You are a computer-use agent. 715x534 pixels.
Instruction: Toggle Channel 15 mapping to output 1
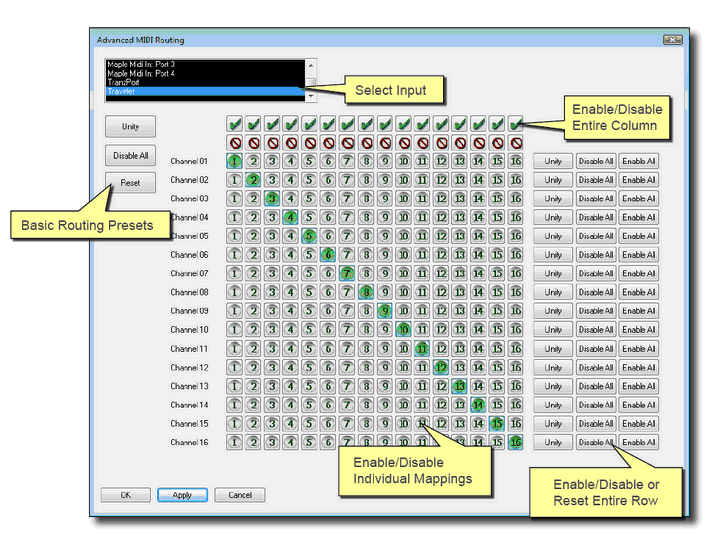[234, 423]
